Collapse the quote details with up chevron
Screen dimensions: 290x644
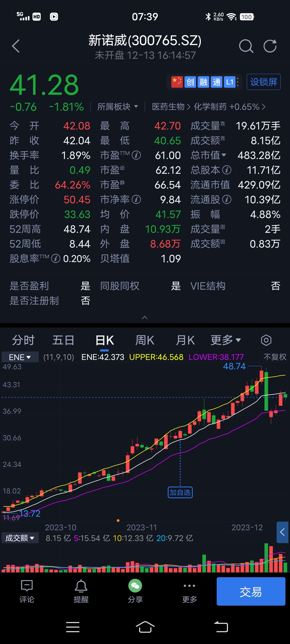pyautogui.click(x=145, y=318)
